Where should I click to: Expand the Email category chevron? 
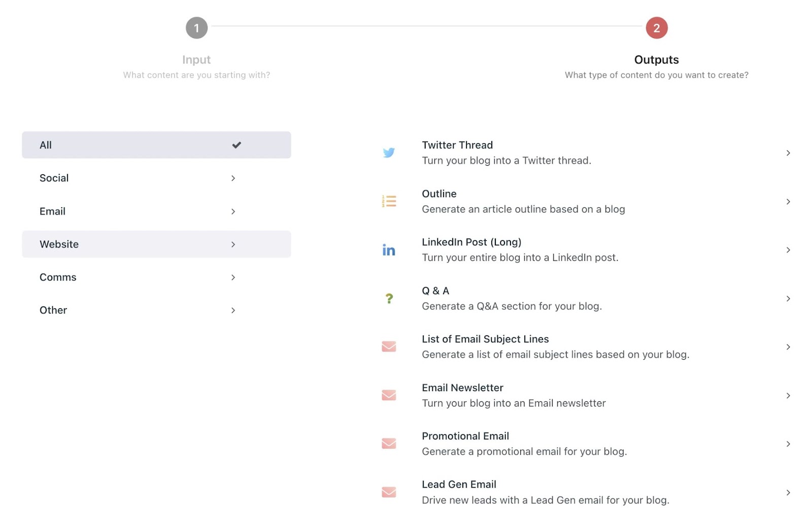[233, 211]
